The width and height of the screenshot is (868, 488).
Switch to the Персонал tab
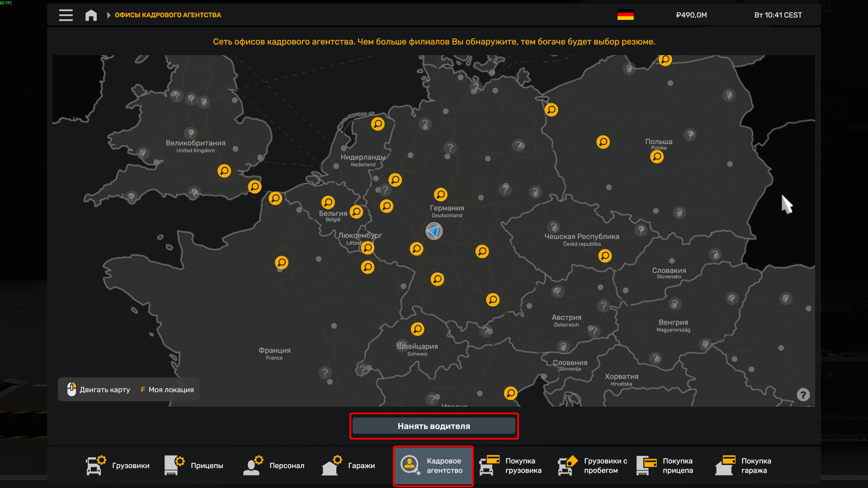pos(274,466)
